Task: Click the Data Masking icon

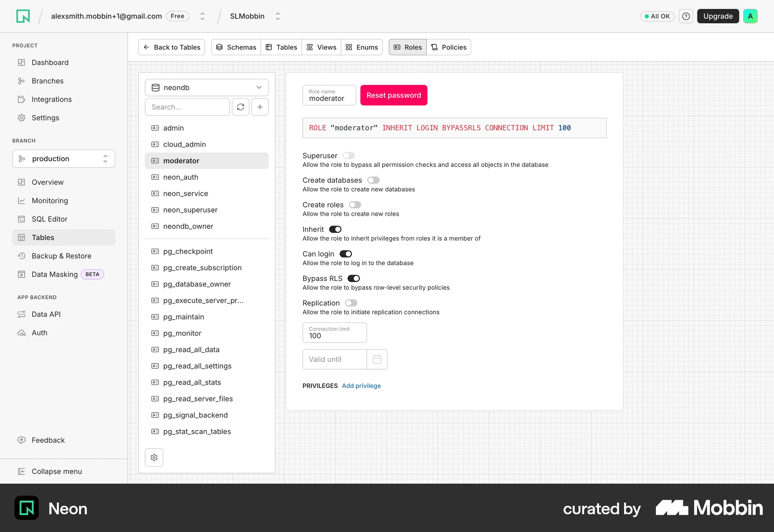Action: pos(21,274)
